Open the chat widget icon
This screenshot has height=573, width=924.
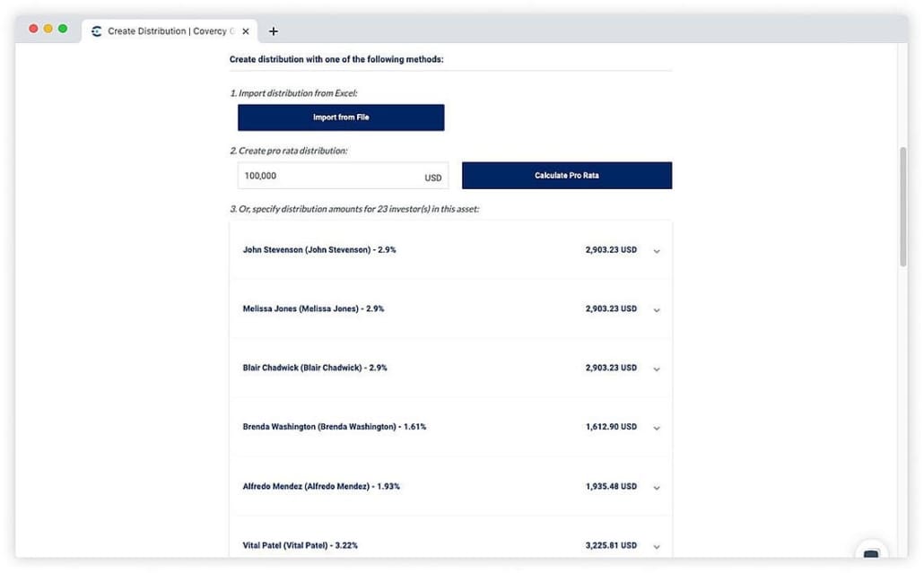point(870,554)
